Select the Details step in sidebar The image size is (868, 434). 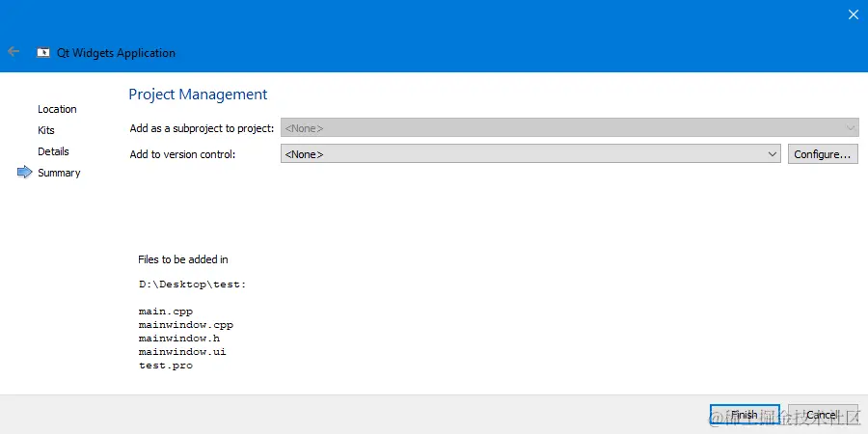(53, 151)
